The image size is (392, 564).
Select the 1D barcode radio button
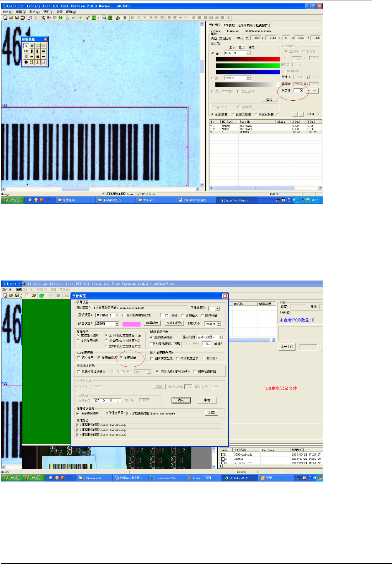tap(213, 53)
